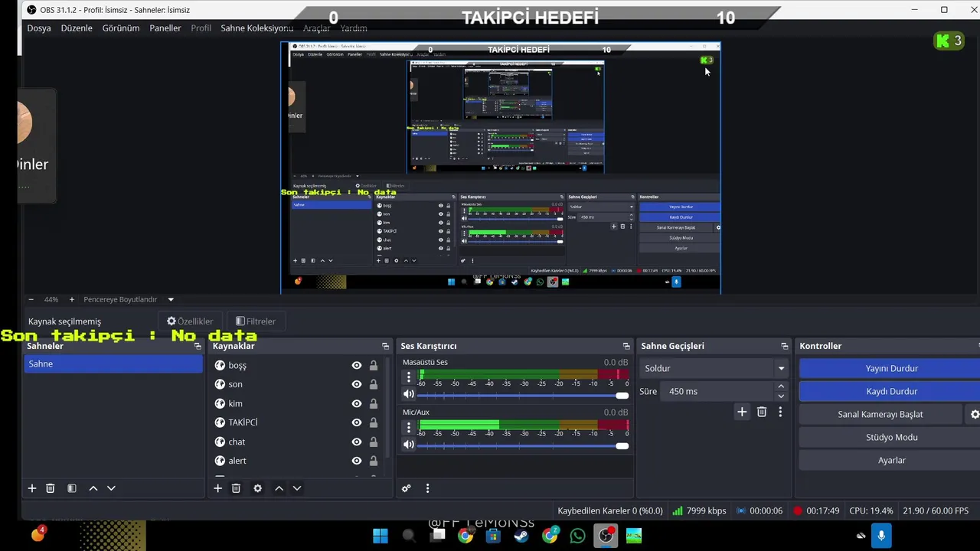This screenshot has height=551, width=980.
Task: Open the Profil menu
Action: [x=201, y=28]
